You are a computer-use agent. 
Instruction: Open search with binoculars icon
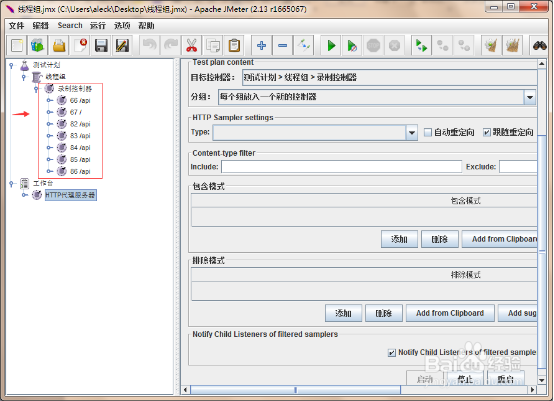[x=540, y=46]
